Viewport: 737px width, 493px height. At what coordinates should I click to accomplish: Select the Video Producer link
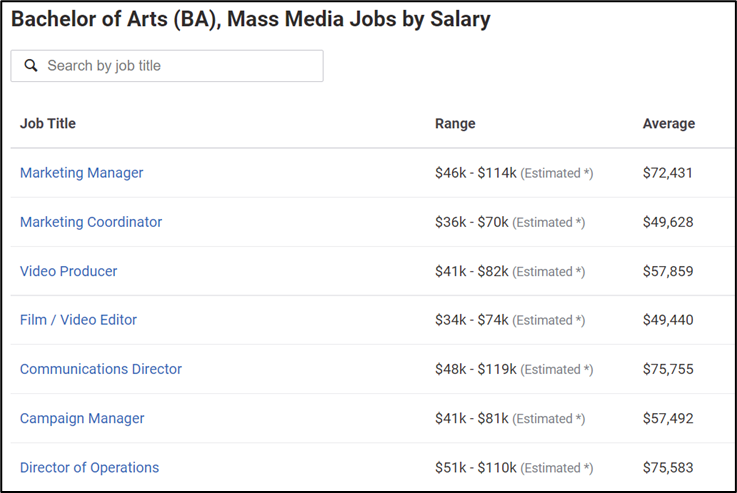(69, 271)
